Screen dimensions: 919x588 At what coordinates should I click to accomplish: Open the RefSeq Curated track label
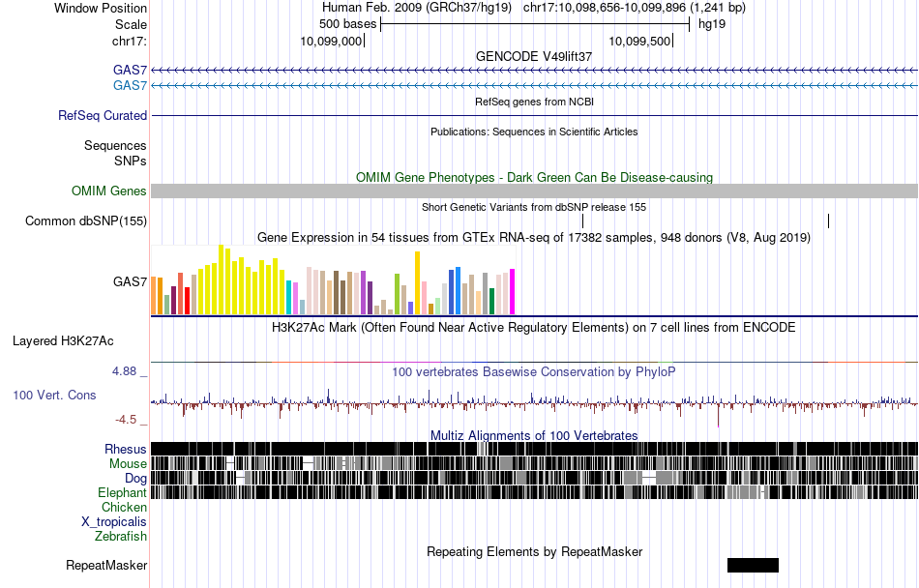coord(103,115)
